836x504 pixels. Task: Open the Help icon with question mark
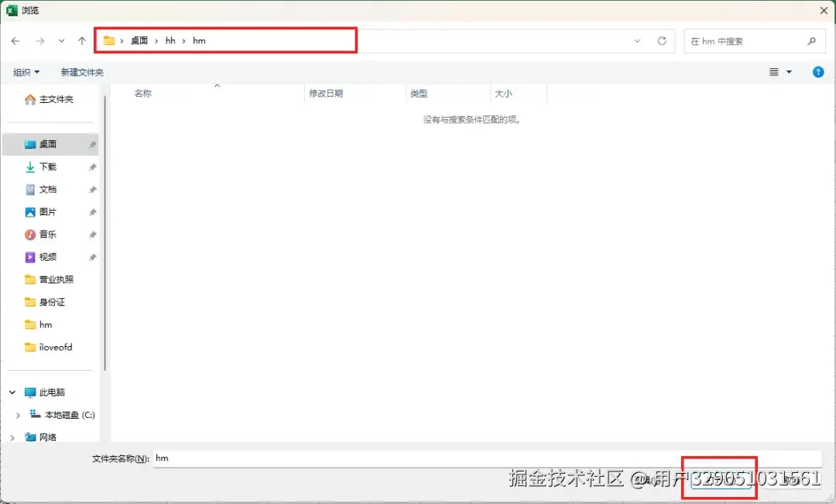[818, 71]
